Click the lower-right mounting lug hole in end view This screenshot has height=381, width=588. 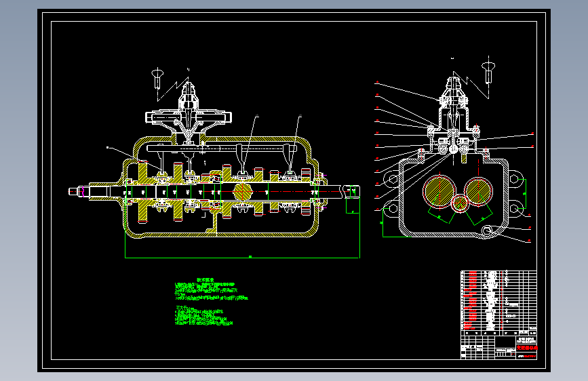pos(515,209)
